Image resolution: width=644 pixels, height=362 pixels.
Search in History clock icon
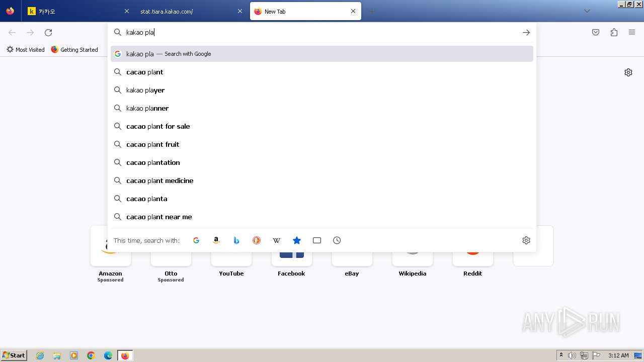337,240
